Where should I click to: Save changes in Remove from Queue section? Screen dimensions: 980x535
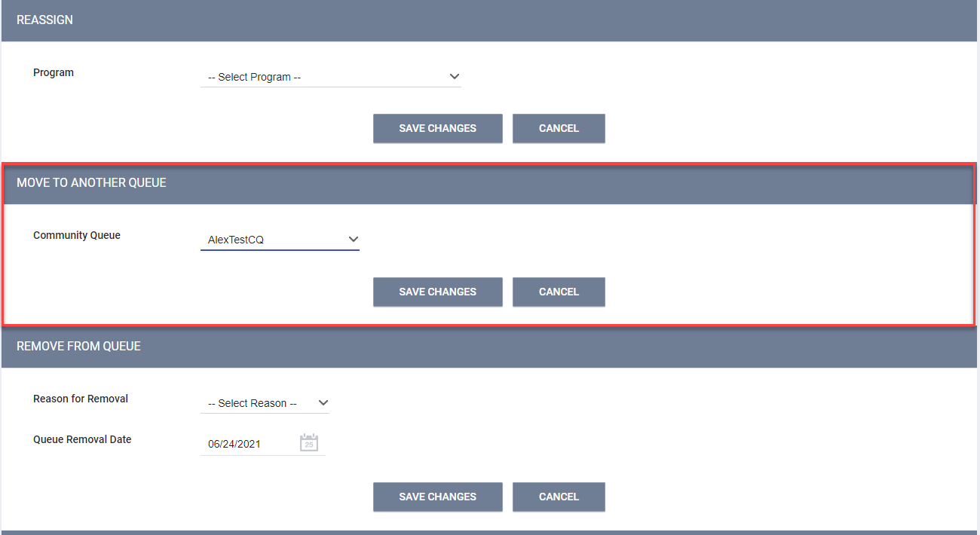click(437, 497)
